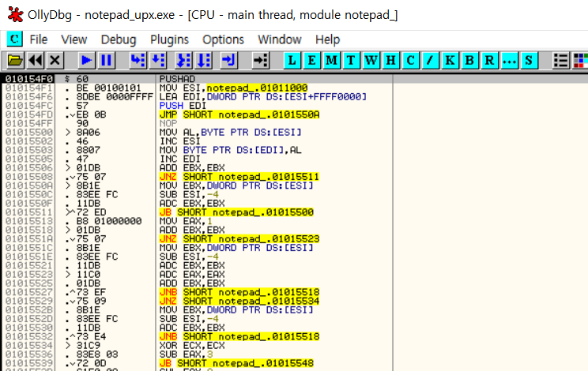Open the Options menu
The image size is (588, 371).
coord(223,39)
